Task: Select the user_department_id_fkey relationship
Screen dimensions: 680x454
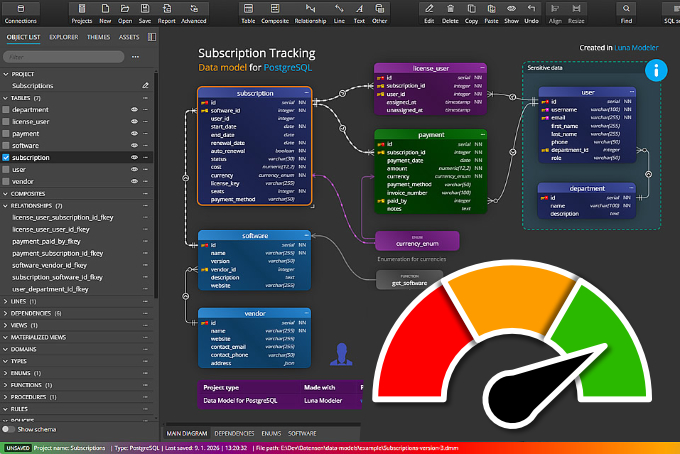Action: [x=50, y=289]
